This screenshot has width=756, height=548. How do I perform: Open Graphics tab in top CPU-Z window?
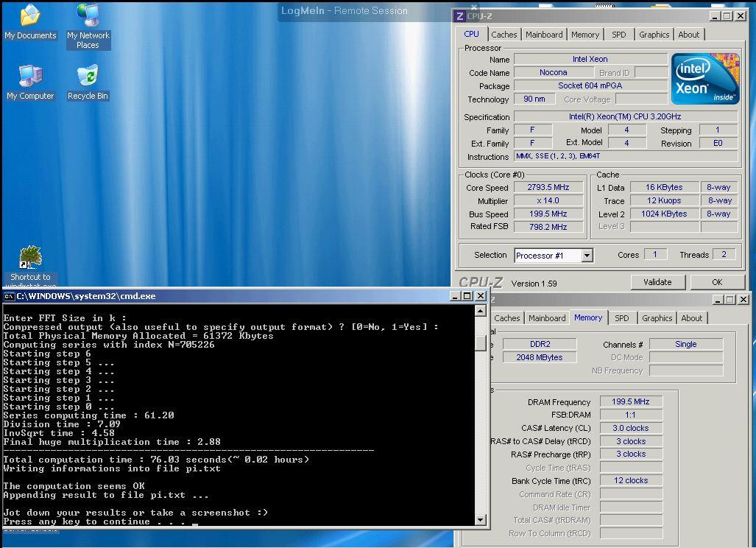654,35
